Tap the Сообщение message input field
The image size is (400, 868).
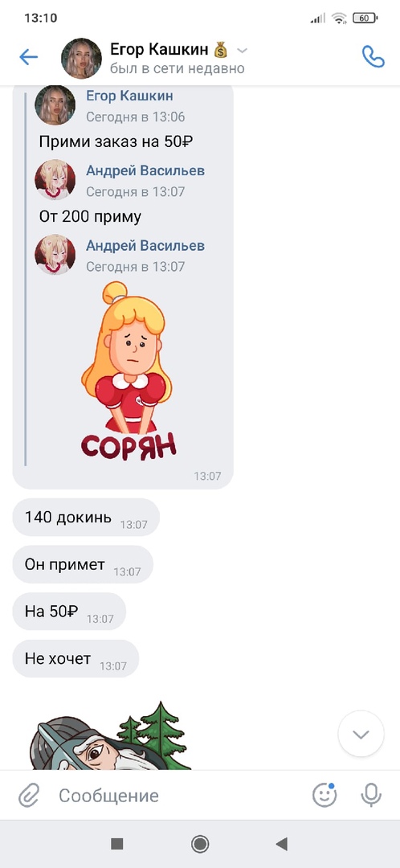click(177, 796)
